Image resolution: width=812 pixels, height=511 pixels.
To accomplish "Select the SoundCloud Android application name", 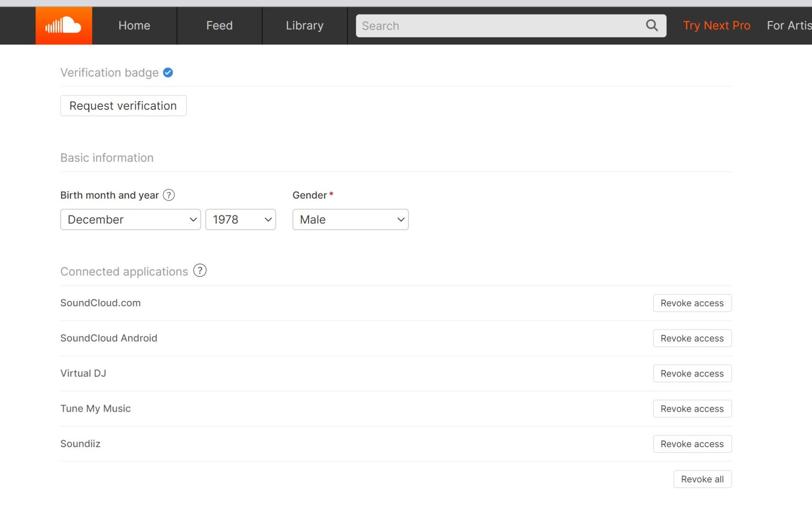I will tap(109, 338).
